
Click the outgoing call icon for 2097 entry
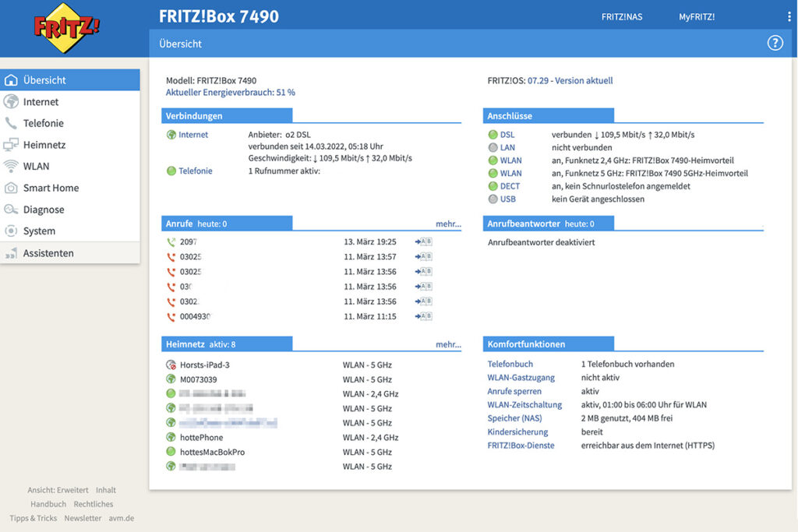171,242
